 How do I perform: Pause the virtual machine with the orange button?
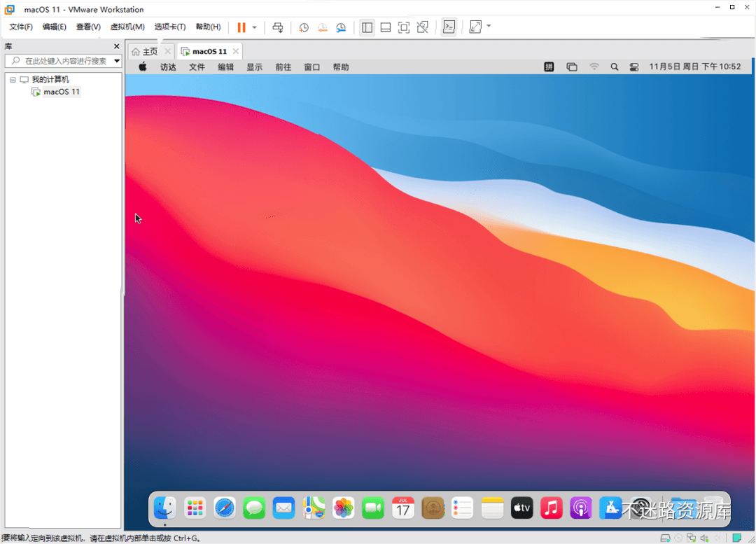click(241, 27)
